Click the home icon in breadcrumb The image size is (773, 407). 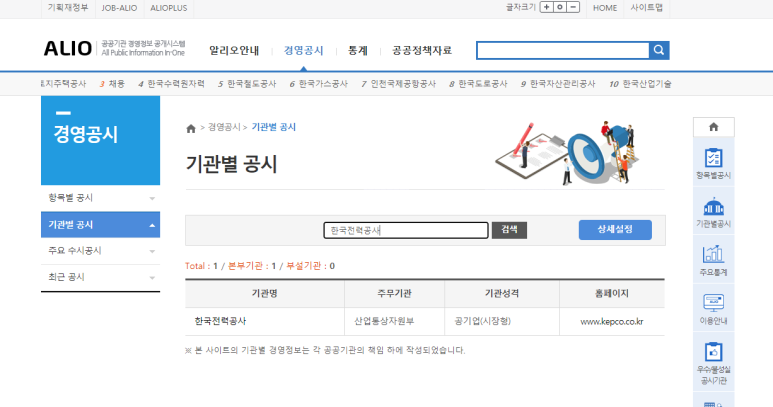tap(191, 129)
